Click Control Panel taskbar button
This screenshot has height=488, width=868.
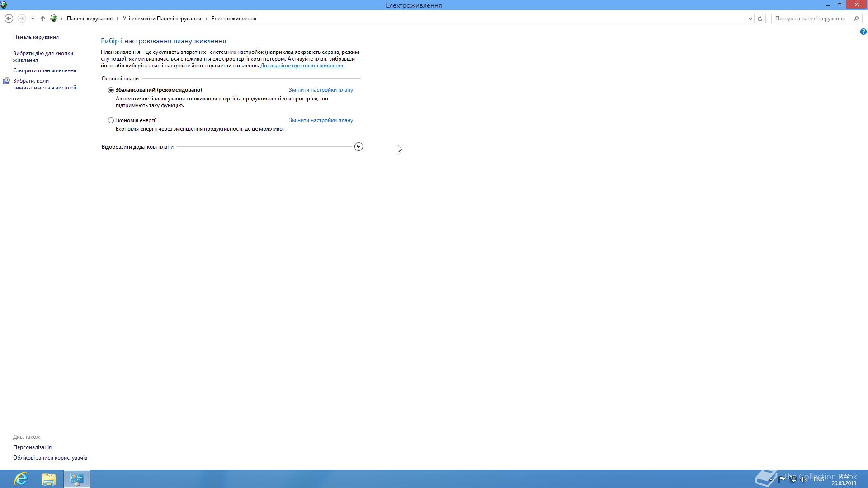coord(77,479)
